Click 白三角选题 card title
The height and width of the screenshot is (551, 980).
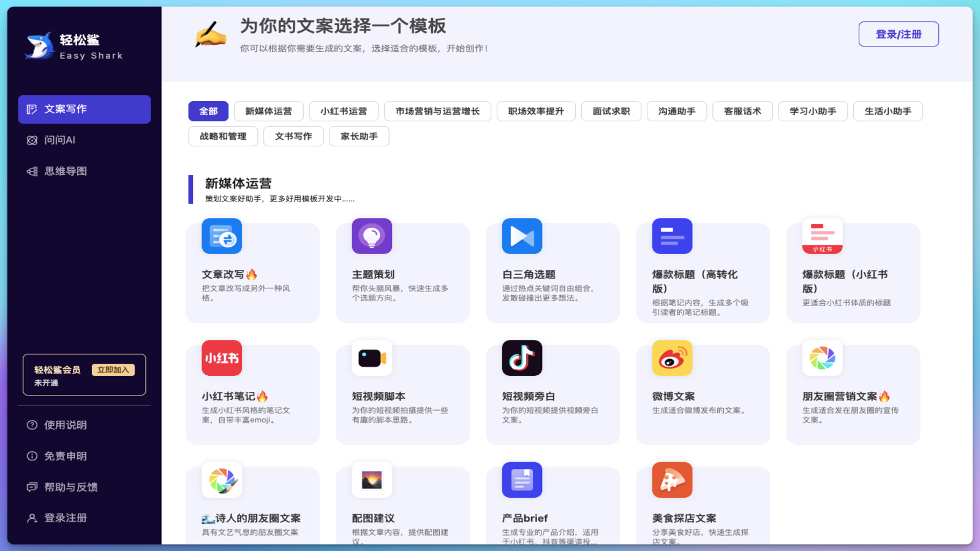click(x=529, y=274)
